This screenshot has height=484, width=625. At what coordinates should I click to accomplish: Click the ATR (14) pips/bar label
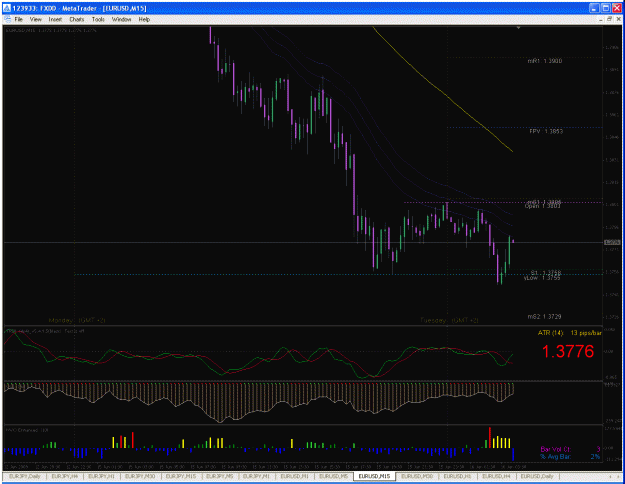coord(569,333)
